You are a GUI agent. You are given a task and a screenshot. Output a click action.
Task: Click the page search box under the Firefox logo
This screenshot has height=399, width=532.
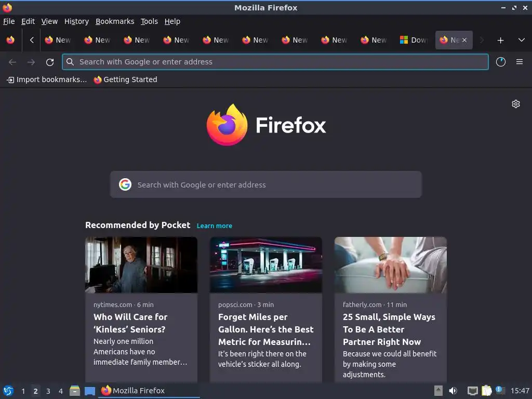tap(265, 184)
